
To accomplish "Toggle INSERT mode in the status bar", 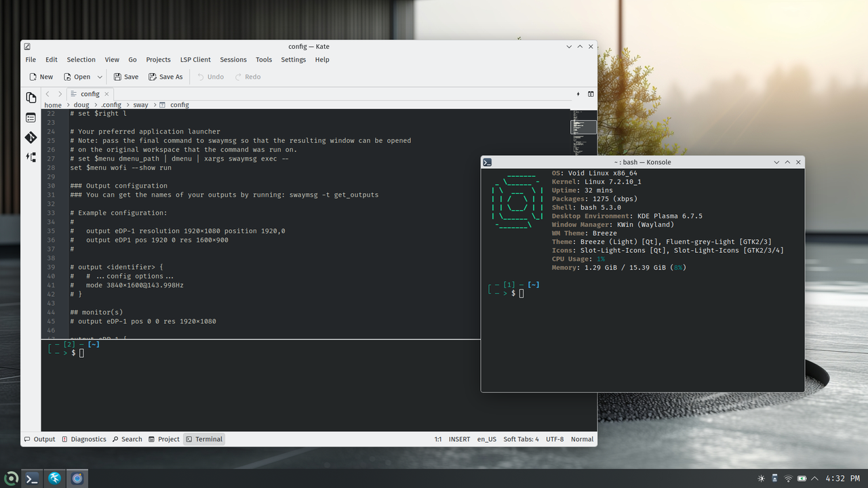I will click(459, 439).
